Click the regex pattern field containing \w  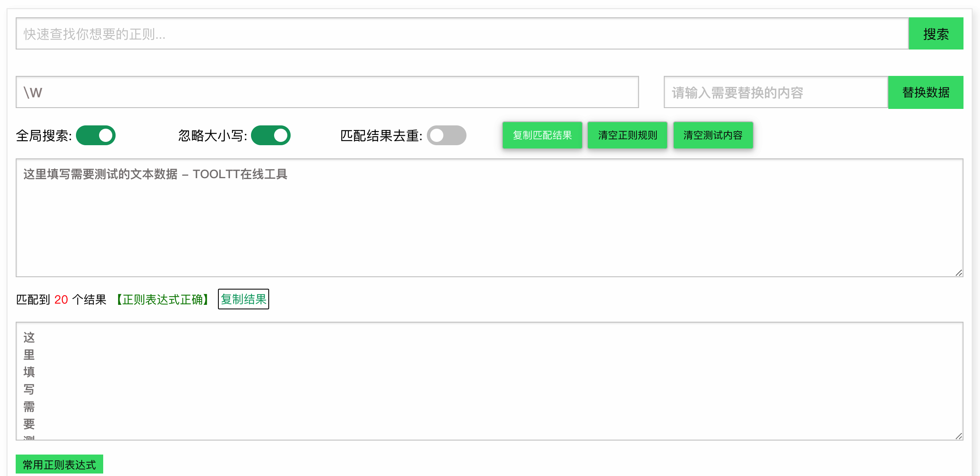coord(327,92)
